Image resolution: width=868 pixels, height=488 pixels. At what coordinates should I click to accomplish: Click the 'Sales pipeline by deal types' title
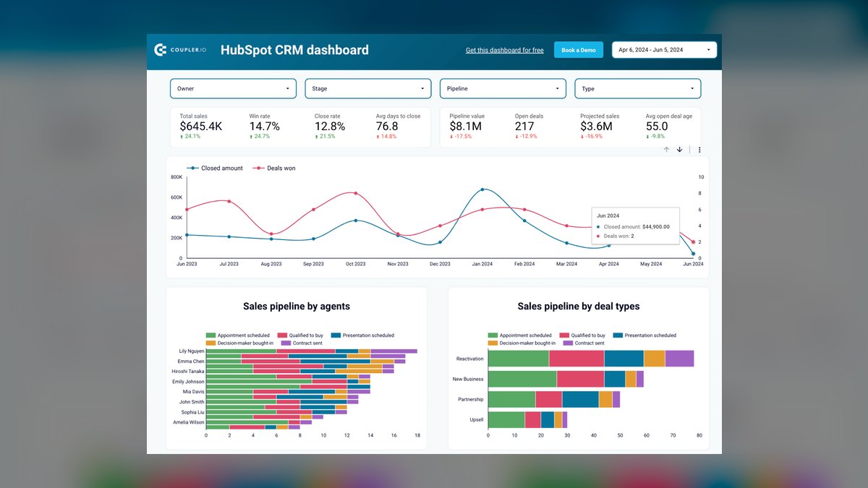[579, 307]
